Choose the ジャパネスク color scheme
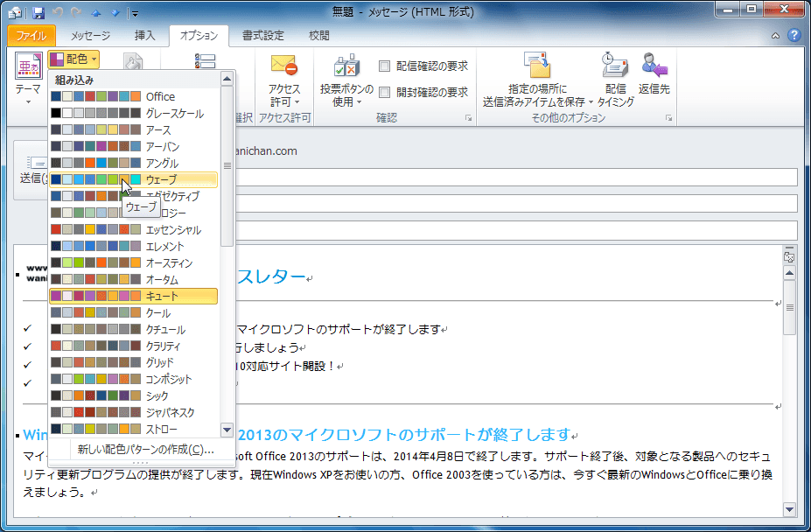 click(x=134, y=412)
